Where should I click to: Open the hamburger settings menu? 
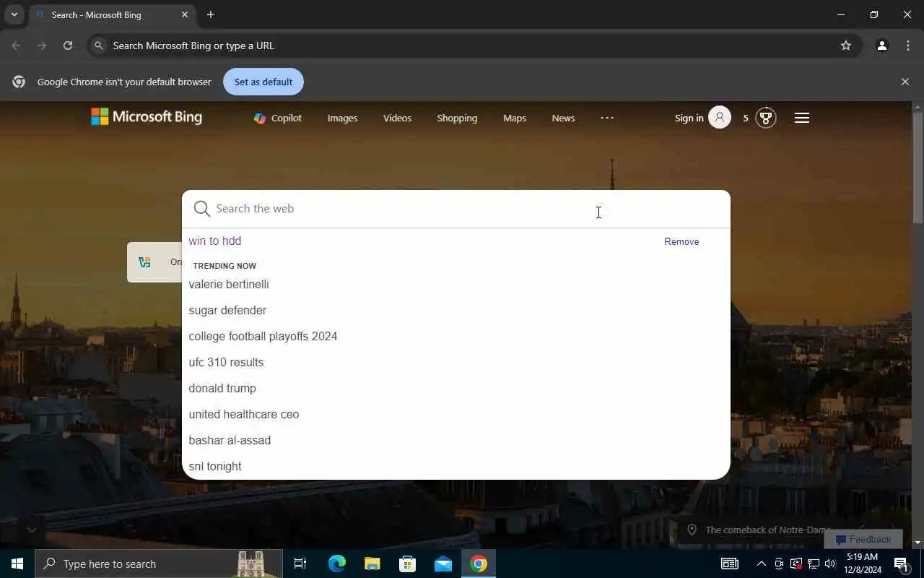[x=802, y=118]
